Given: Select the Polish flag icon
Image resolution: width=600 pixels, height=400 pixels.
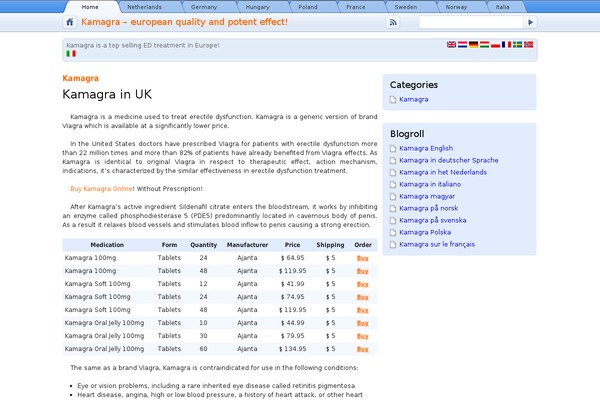Looking at the screenshot, I should [496, 44].
